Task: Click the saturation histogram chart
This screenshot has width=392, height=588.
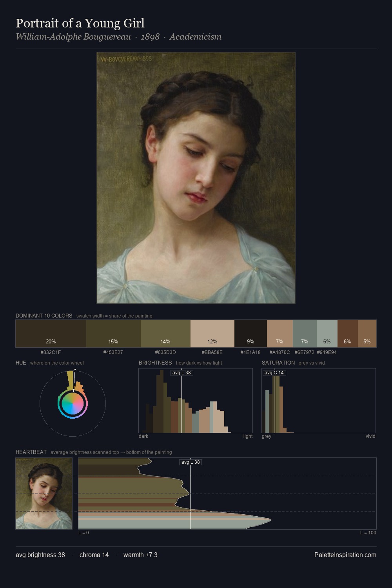Action: point(319,401)
